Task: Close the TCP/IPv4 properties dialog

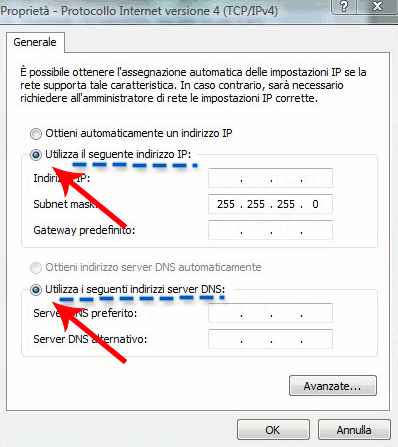Action: 377,6
